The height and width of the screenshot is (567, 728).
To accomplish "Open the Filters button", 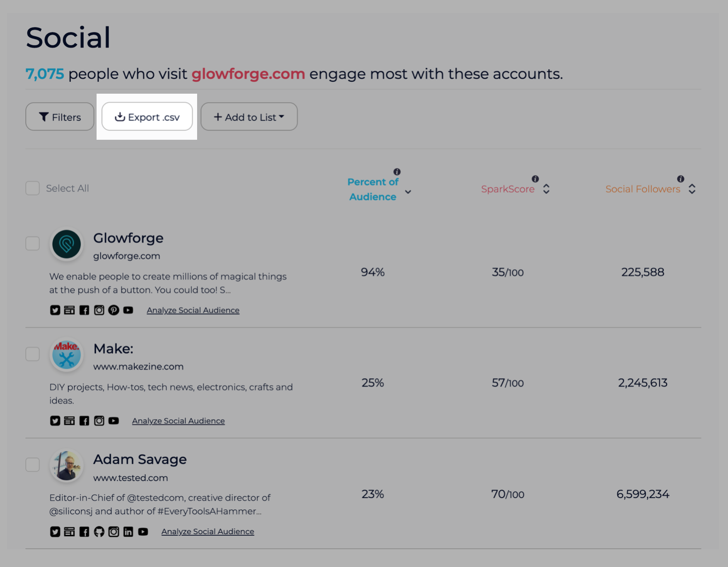I will (x=60, y=117).
